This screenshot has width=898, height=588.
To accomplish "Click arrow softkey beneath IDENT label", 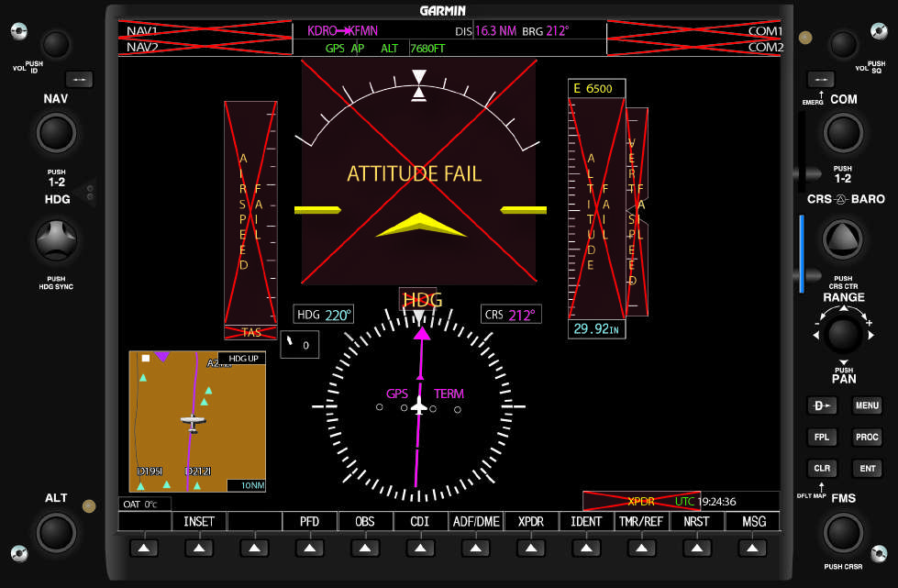I will (586, 549).
